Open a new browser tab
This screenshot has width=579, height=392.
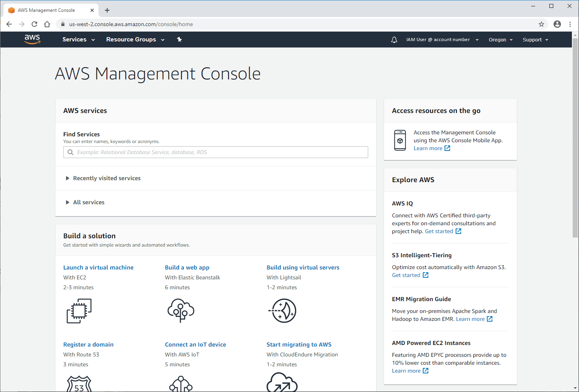click(x=107, y=10)
